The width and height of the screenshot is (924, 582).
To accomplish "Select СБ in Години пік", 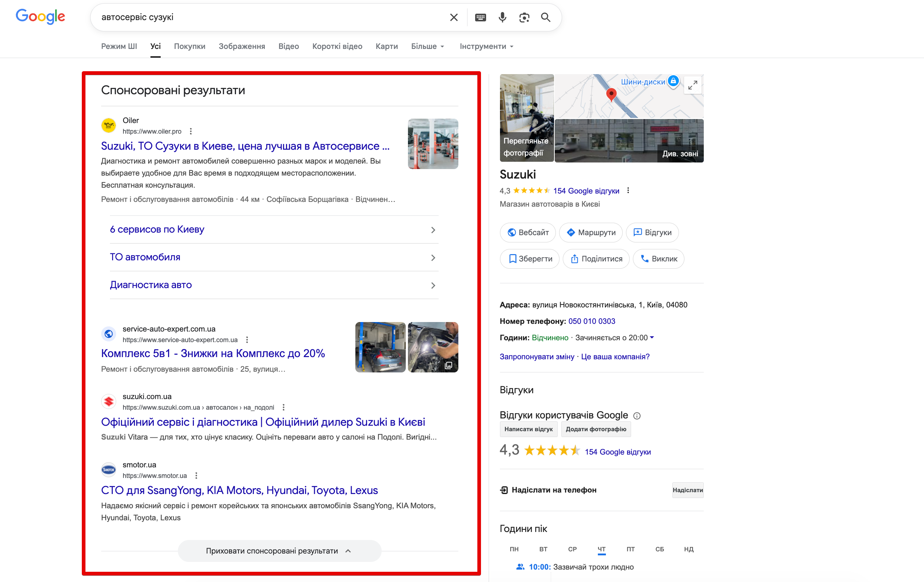I will coord(660,550).
